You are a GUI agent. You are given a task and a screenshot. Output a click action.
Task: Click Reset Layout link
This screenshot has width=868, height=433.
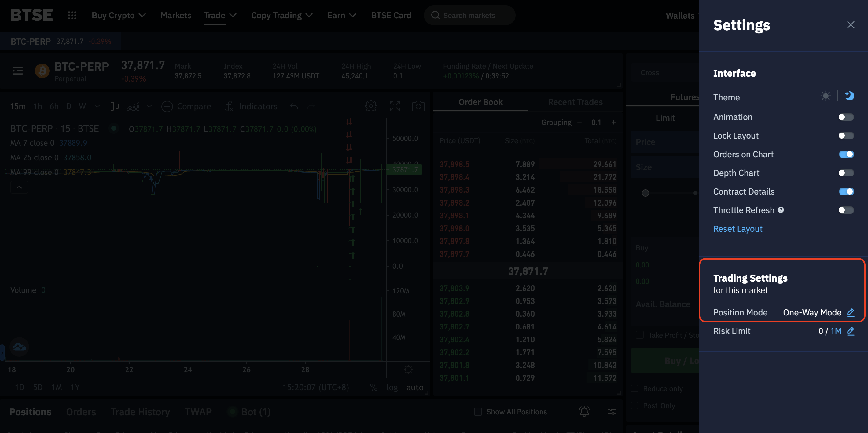737,229
